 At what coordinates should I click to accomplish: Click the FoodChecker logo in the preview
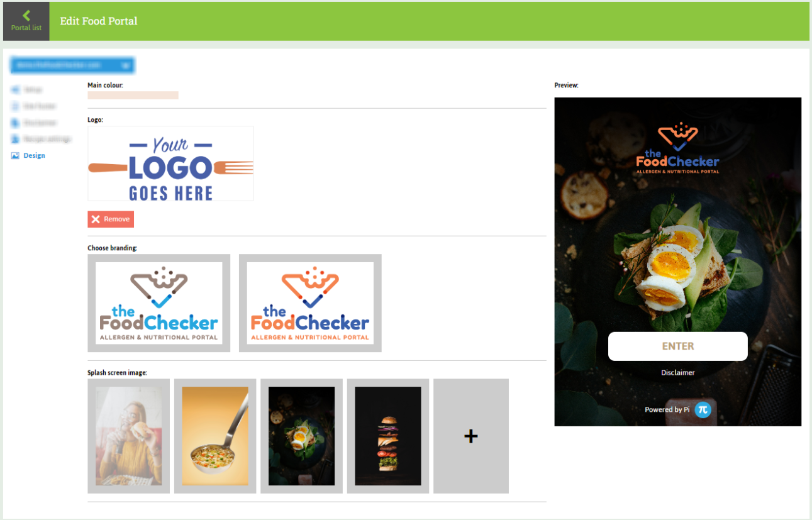coord(678,148)
